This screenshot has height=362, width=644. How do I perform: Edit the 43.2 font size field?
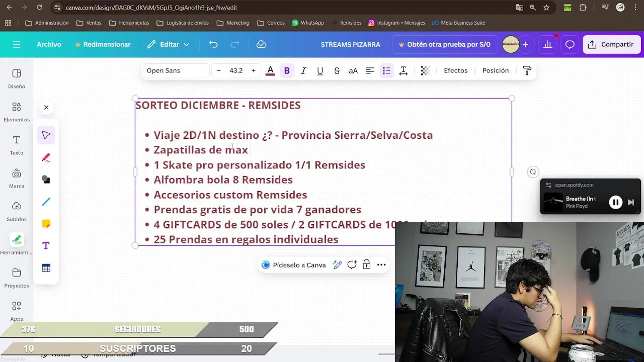point(236,70)
